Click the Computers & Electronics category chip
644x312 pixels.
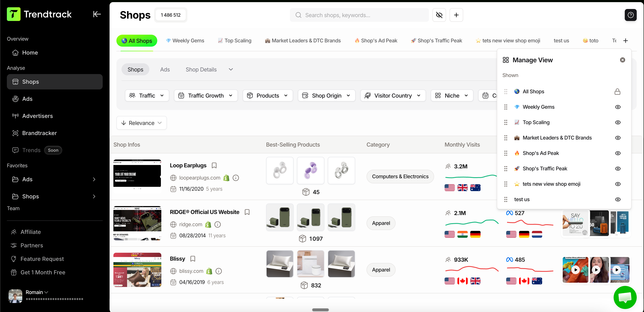tap(400, 177)
